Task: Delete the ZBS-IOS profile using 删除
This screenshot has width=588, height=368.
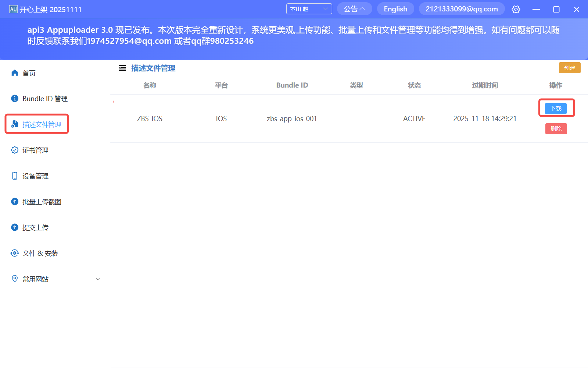Action: 556,129
